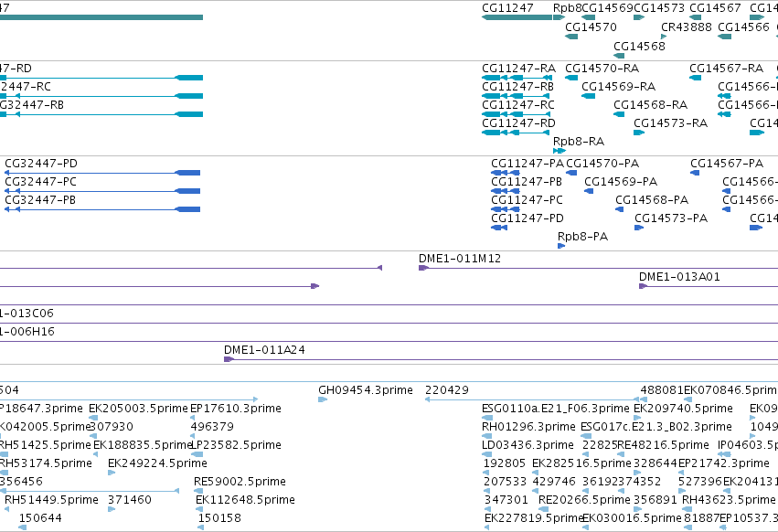Select the RH43623.5prime EST
Image resolution: width=778 pixels, height=532 pixels.
click(x=729, y=500)
